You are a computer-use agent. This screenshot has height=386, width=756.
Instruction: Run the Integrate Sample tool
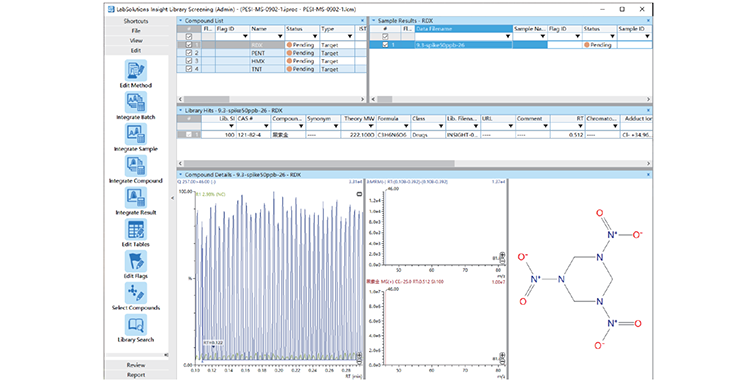136,134
